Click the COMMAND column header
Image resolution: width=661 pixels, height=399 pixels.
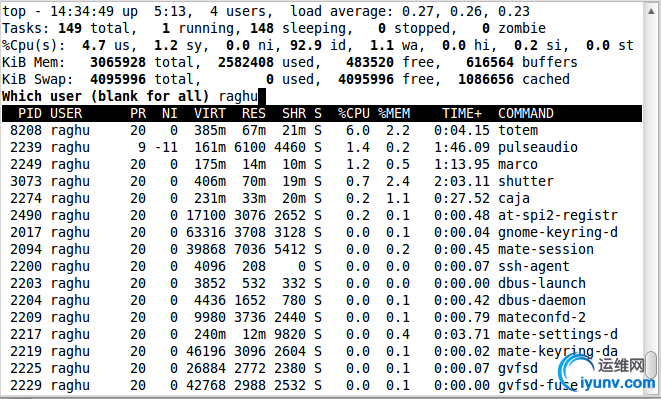526,113
